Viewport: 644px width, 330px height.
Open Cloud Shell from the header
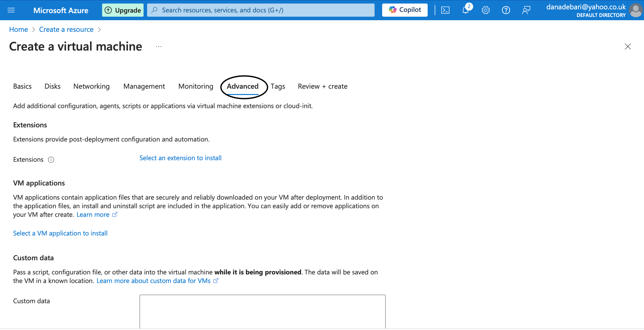[445, 10]
